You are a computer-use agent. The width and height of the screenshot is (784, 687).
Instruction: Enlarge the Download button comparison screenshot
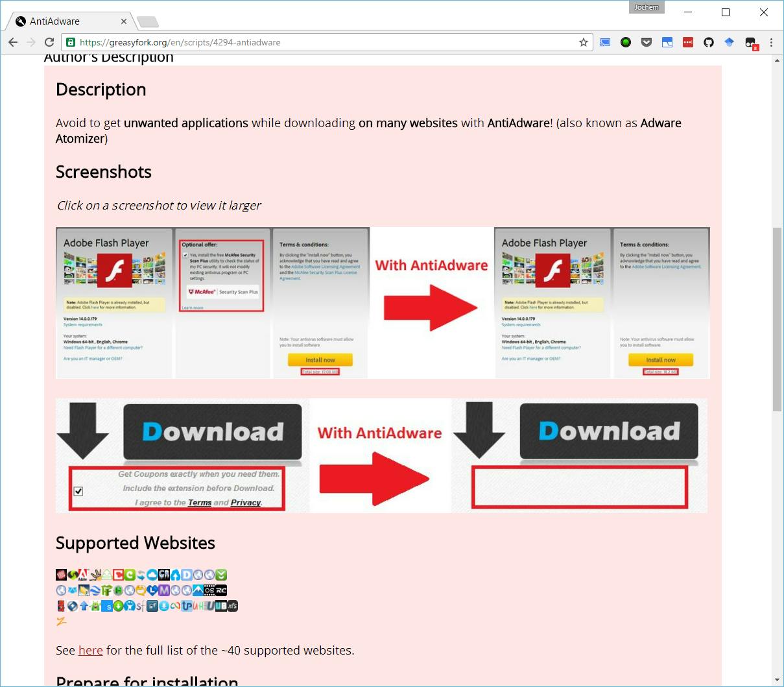(381, 455)
